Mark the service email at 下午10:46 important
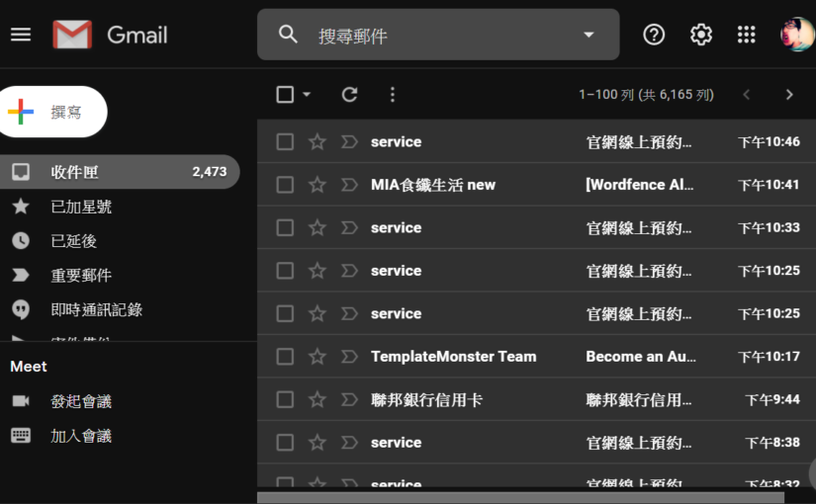816x504 pixels. click(349, 141)
